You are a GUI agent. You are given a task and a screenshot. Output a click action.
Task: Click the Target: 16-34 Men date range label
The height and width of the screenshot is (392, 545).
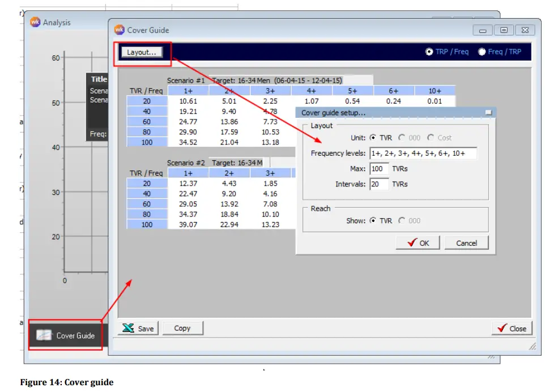coord(277,80)
